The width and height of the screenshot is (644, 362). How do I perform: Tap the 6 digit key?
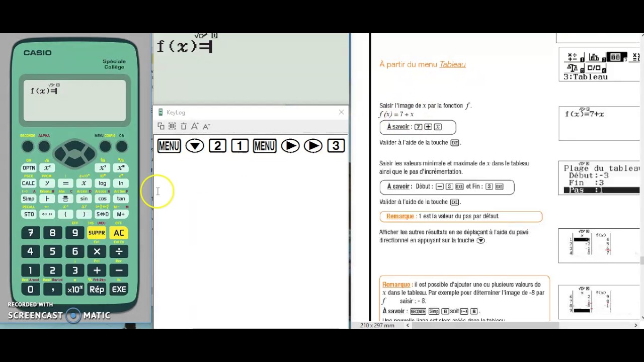coord(74,251)
